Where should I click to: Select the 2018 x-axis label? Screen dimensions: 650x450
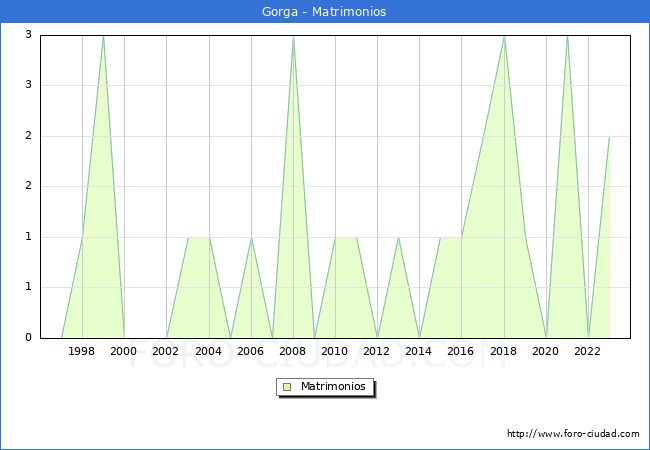click(504, 351)
